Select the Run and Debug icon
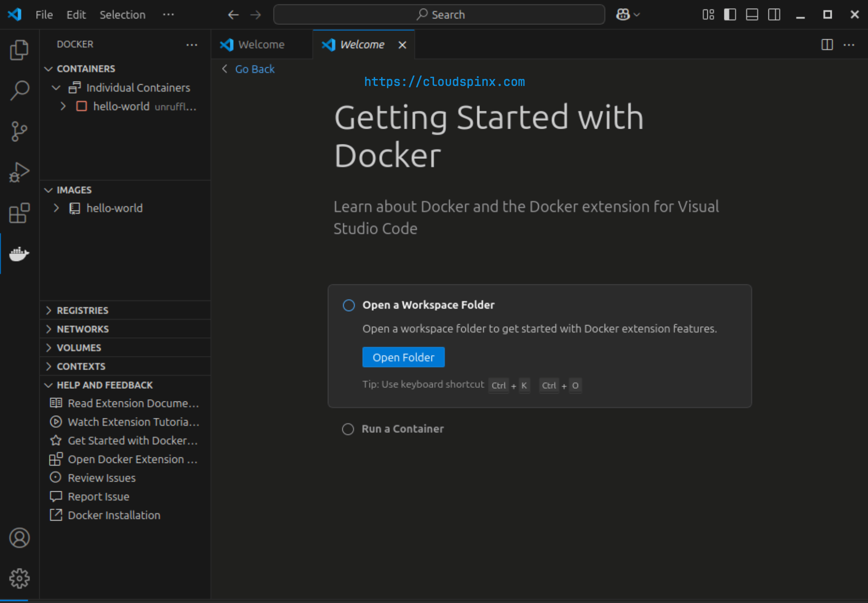Image resolution: width=868 pixels, height=603 pixels. (19, 172)
